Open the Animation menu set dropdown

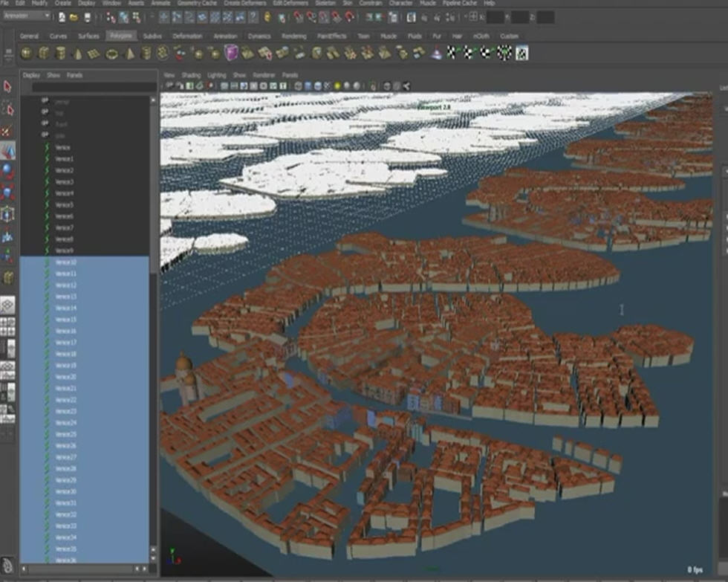point(26,14)
